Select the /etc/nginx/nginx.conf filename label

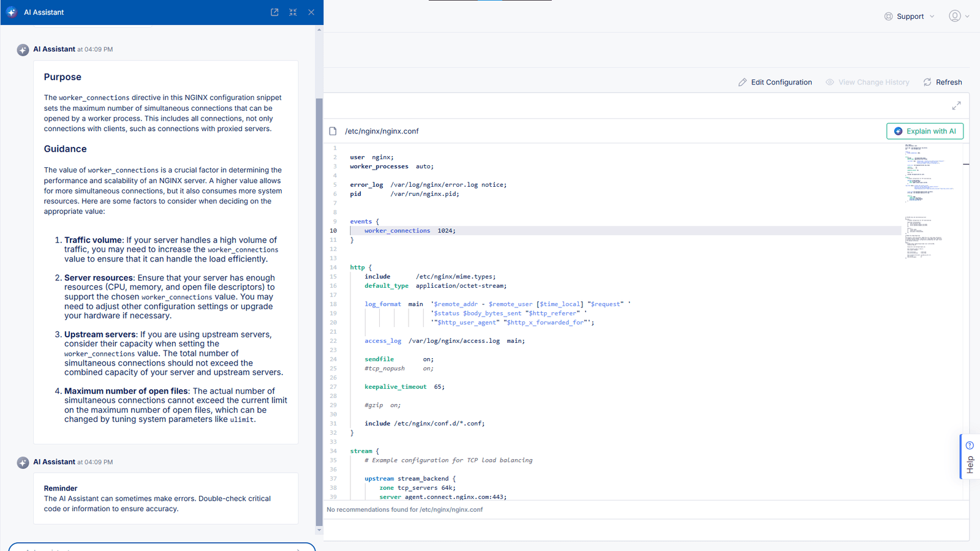(382, 130)
